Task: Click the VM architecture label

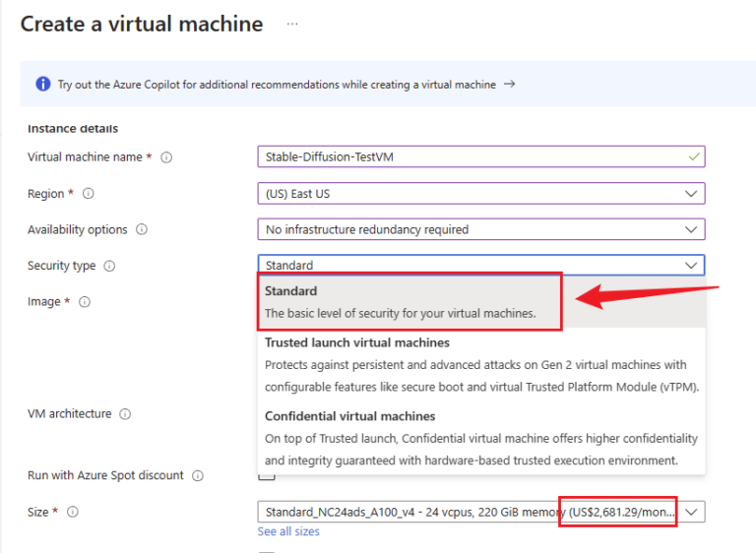Action: click(x=70, y=413)
